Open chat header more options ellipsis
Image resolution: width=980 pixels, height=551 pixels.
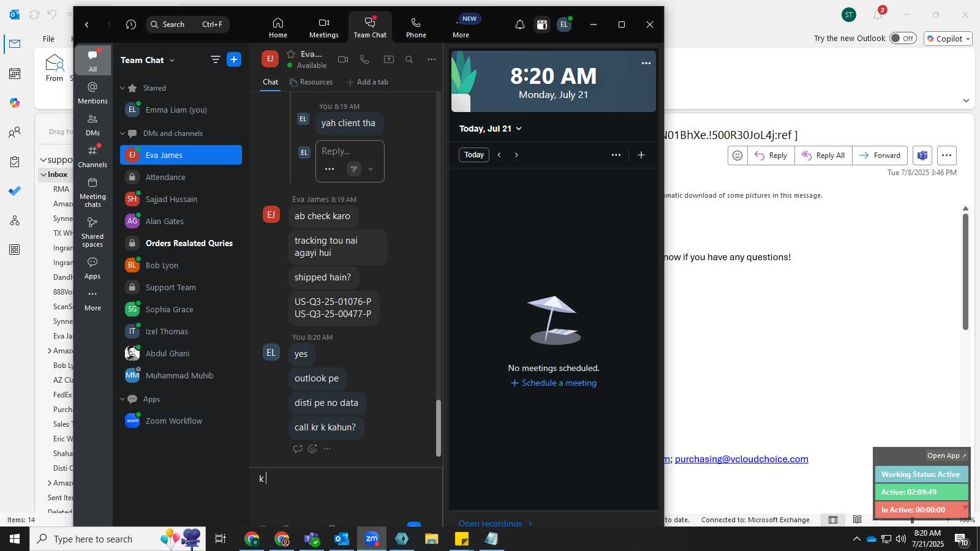pyautogui.click(x=432, y=59)
